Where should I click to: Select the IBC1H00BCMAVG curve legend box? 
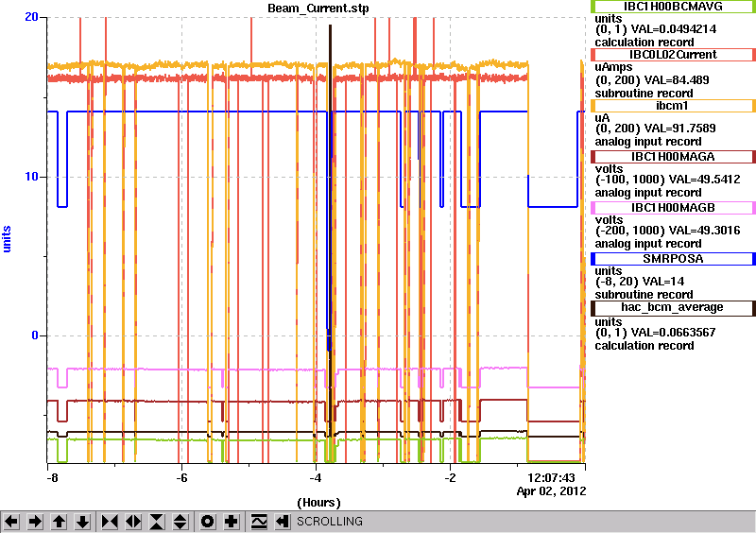pyautogui.click(x=673, y=6)
